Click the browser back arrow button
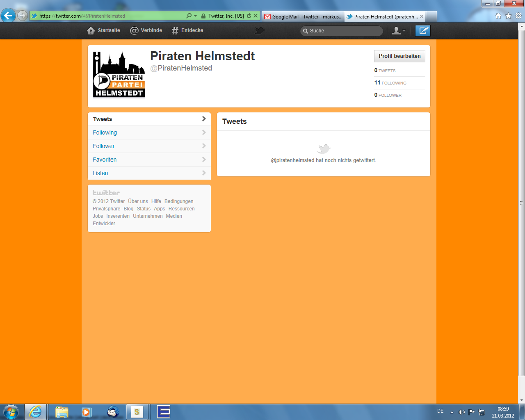525x420 pixels. pos(8,16)
